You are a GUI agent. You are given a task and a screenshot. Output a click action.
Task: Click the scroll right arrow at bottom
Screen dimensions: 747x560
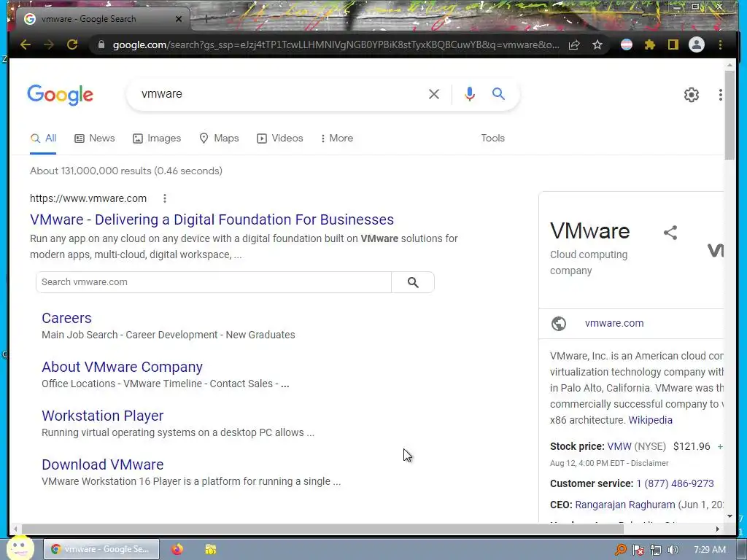click(718, 529)
